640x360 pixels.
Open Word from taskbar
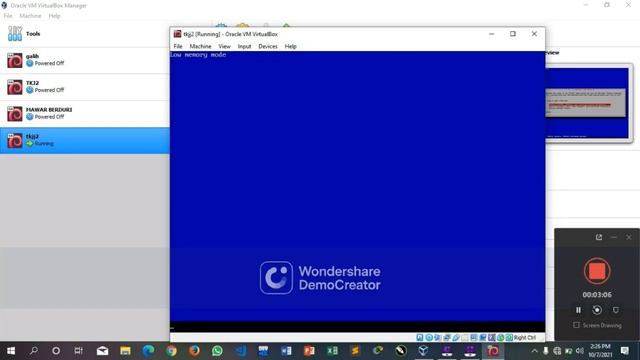286,351
